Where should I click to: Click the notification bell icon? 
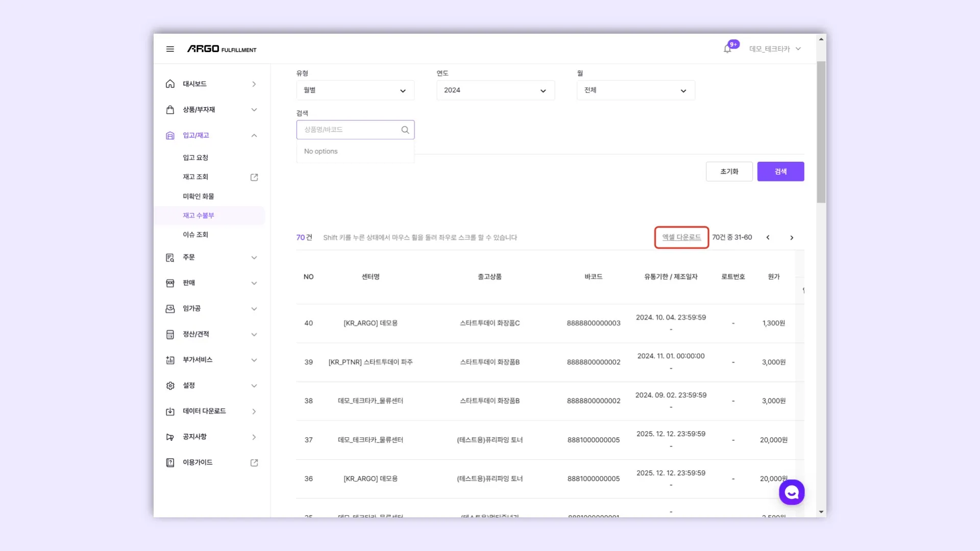click(727, 49)
